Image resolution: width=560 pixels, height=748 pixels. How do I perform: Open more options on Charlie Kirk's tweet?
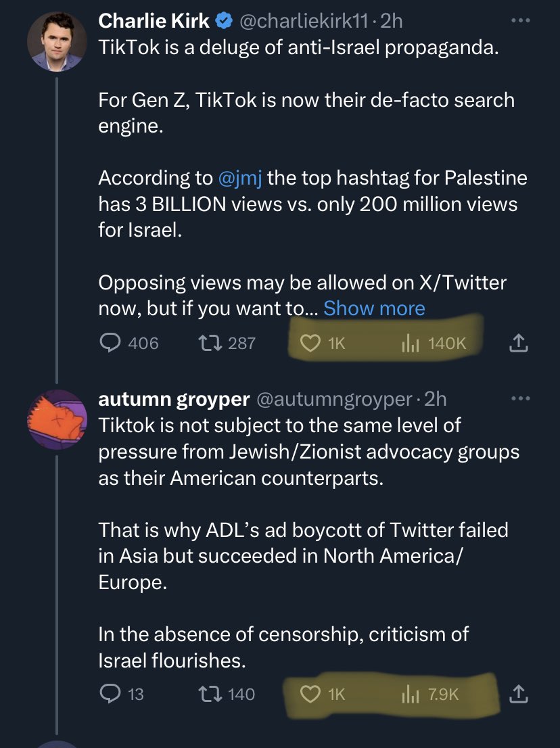pos(520,21)
